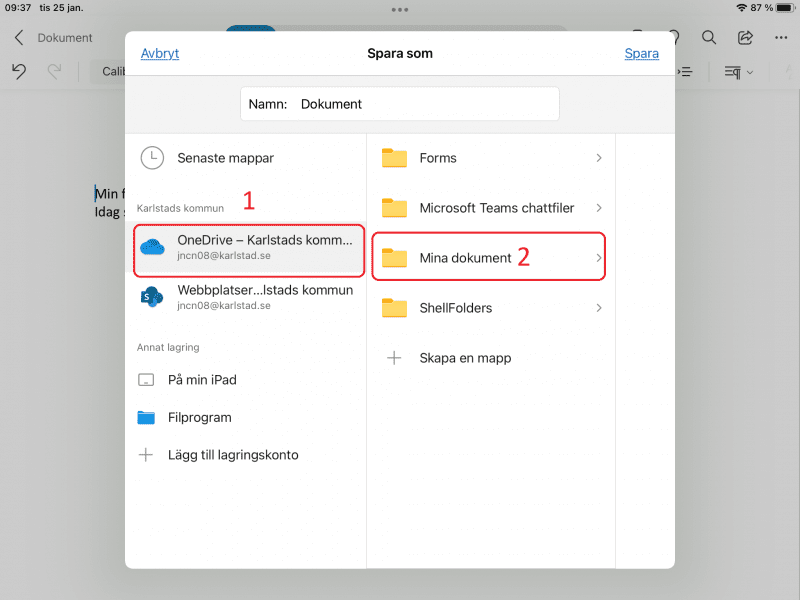This screenshot has height=600, width=800.
Task: Open ShellFolders folder
Action: (x=491, y=308)
